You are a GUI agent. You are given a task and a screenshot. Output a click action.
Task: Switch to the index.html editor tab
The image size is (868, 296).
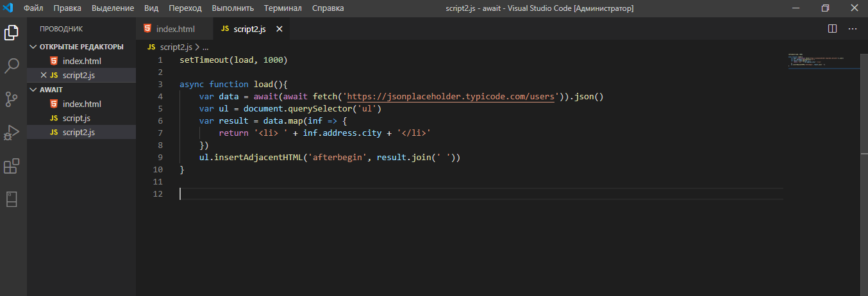[175, 29]
